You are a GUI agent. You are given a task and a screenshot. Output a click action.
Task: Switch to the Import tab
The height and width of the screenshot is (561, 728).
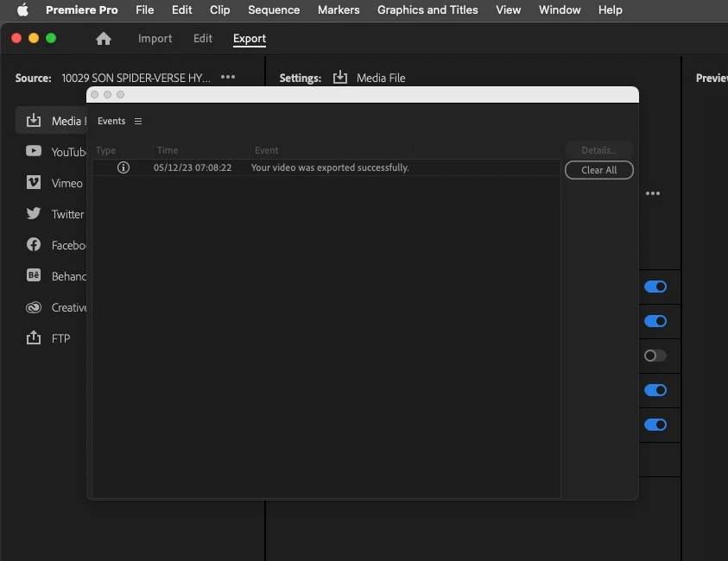click(155, 39)
